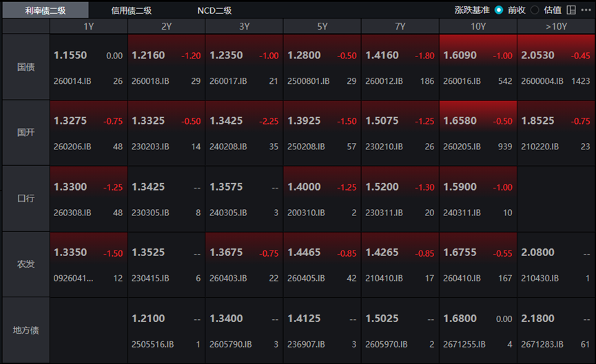
Task: Open bond code 240311.IB
Action: 462,213
